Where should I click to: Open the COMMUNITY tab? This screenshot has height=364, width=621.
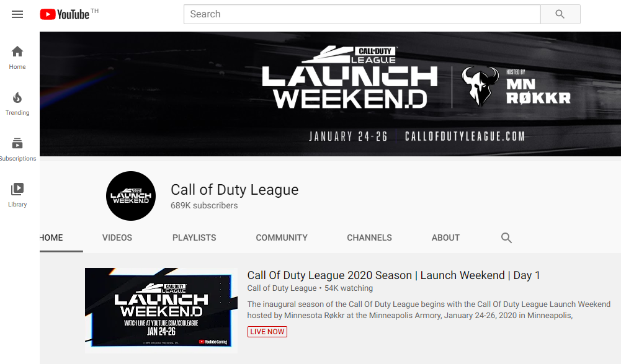[x=282, y=237]
